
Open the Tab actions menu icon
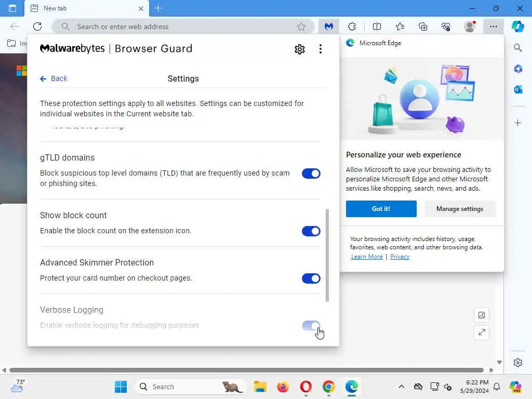tap(12, 8)
